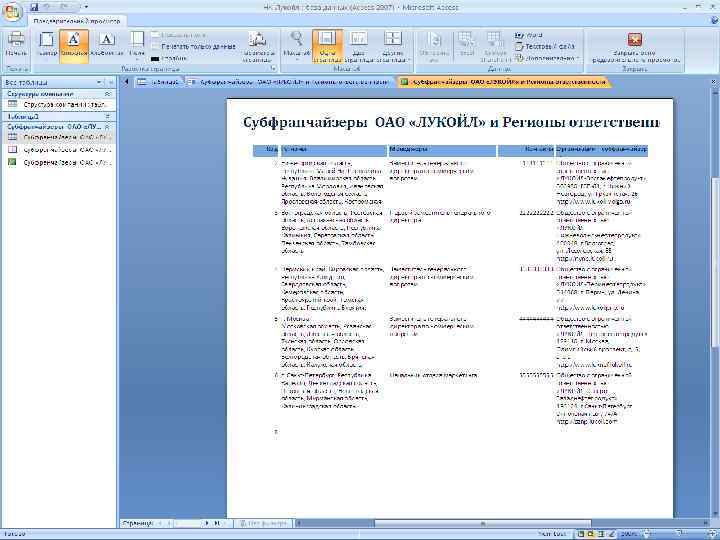Switch to Report view status bar icon
The image size is (720, 540).
pyautogui.click(x=581, y=534)
